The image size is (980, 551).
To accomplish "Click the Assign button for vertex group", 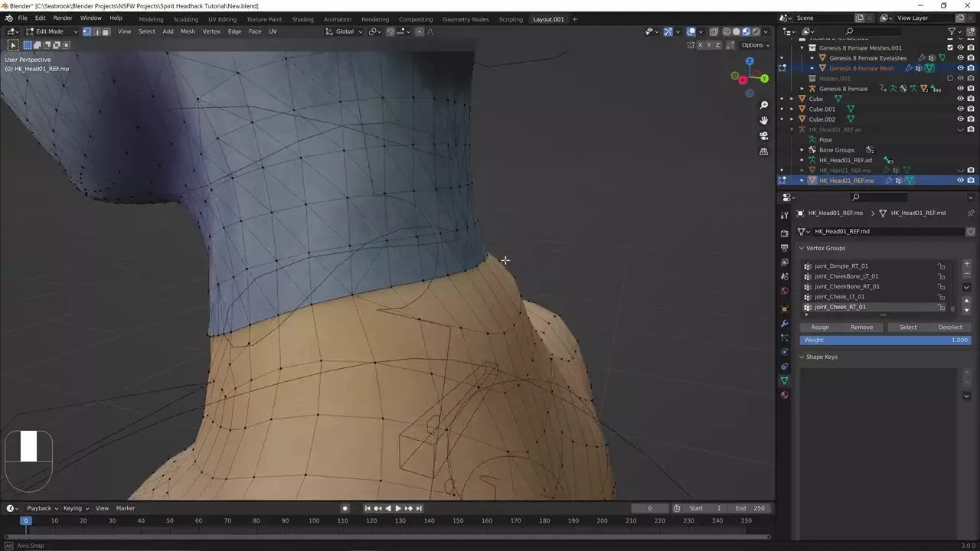I will [x=819, y=327].
